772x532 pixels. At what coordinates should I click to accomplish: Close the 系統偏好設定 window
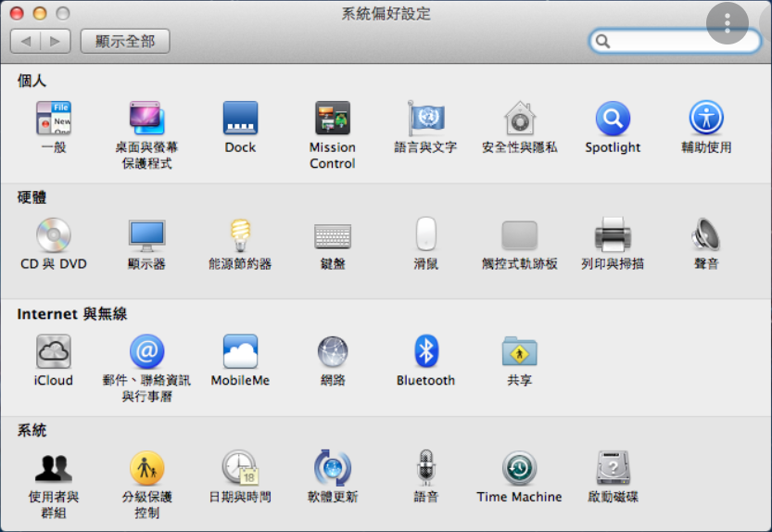pyautogui.click(x=17, y=13)
